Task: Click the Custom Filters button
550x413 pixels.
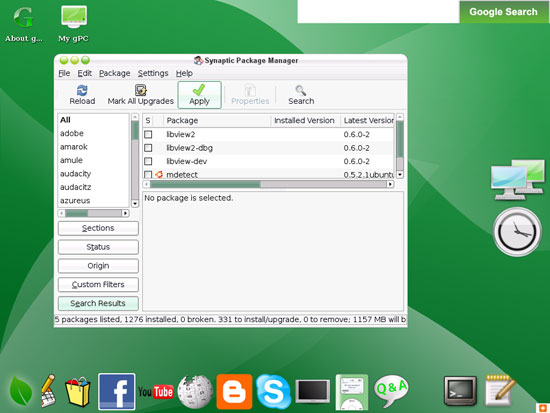Action: 98,285
